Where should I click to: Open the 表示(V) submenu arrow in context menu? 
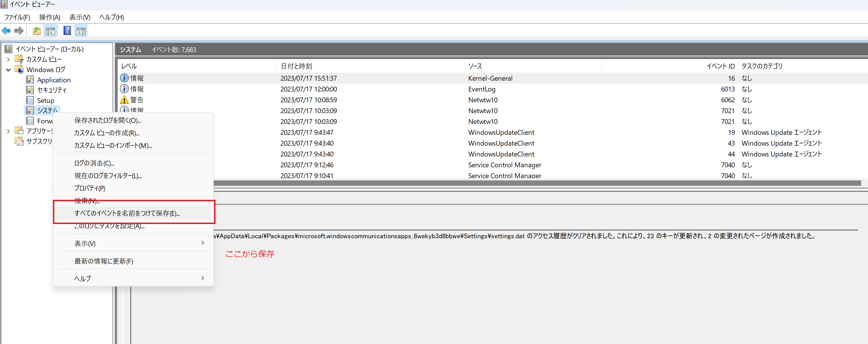[x=202, y=243]
